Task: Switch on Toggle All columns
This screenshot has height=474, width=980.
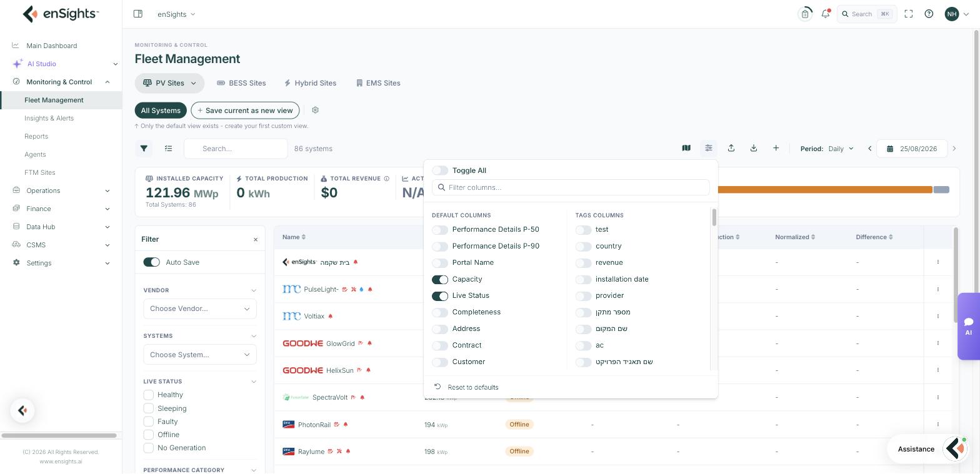Action: (440, 170)
